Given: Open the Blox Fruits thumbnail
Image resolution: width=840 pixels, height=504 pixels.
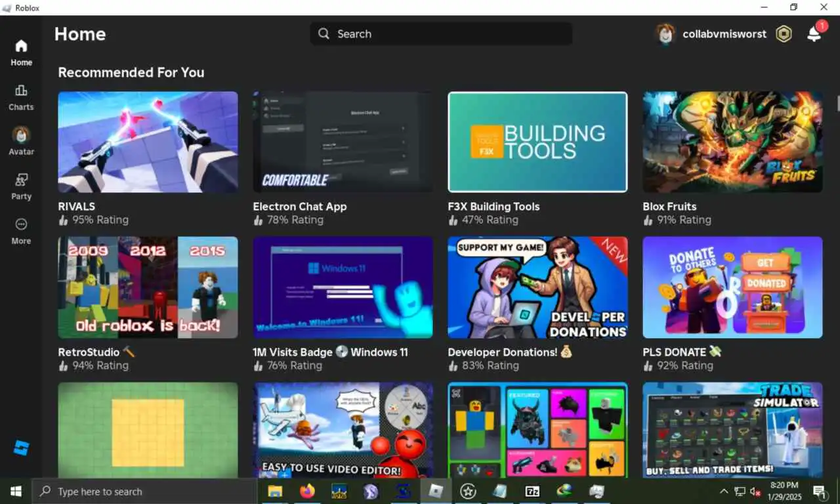Looking at the screenshot, I should [x=732, y=142].
